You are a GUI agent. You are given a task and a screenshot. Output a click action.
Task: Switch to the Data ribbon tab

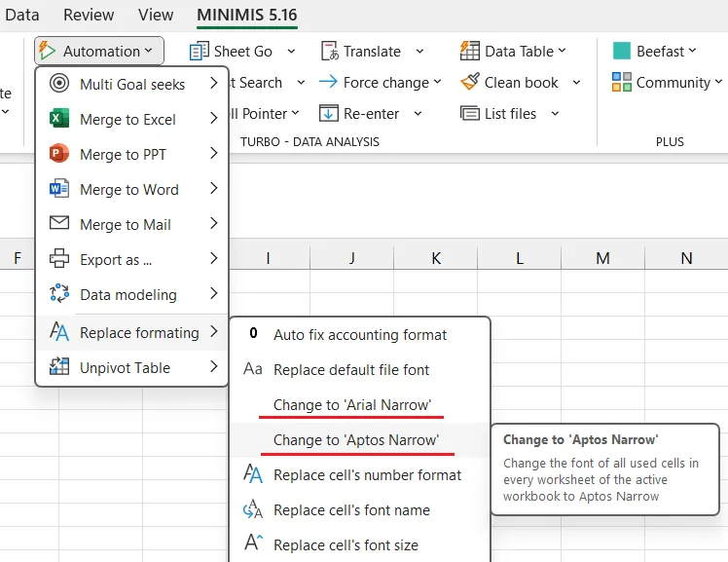click(21, 15)
